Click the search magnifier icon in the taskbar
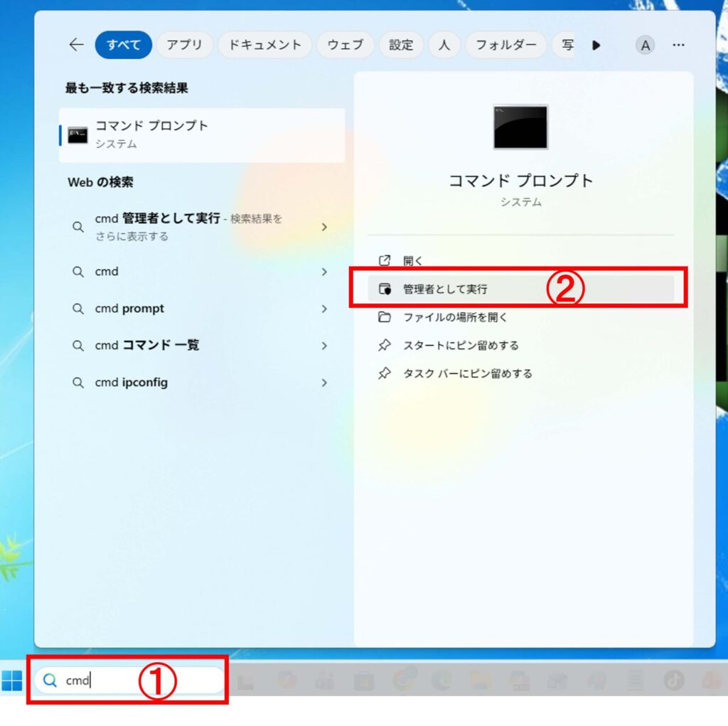 (x=48, y=680)
